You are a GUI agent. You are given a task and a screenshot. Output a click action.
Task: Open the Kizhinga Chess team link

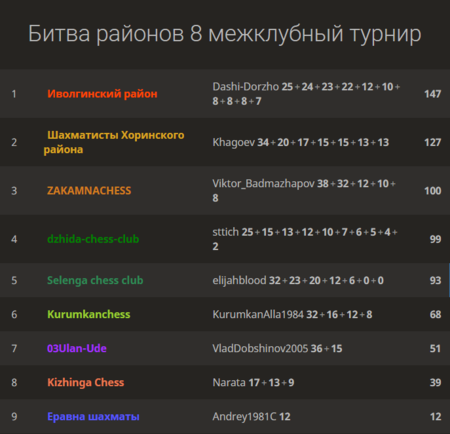click(x=86, y=382)
